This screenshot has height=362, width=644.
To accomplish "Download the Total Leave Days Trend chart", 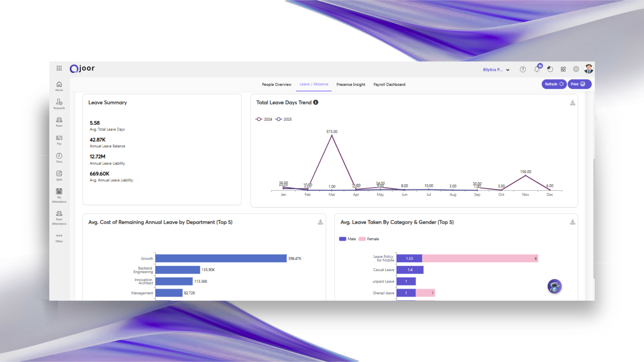I will tap(573, 103).
